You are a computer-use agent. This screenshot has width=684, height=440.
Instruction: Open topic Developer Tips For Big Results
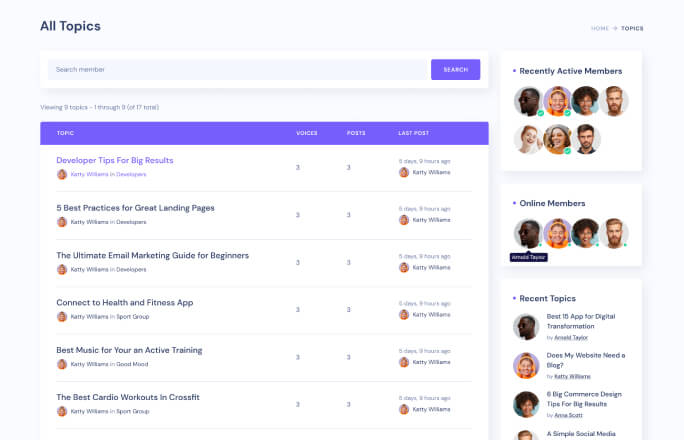(x=115, y=160)
